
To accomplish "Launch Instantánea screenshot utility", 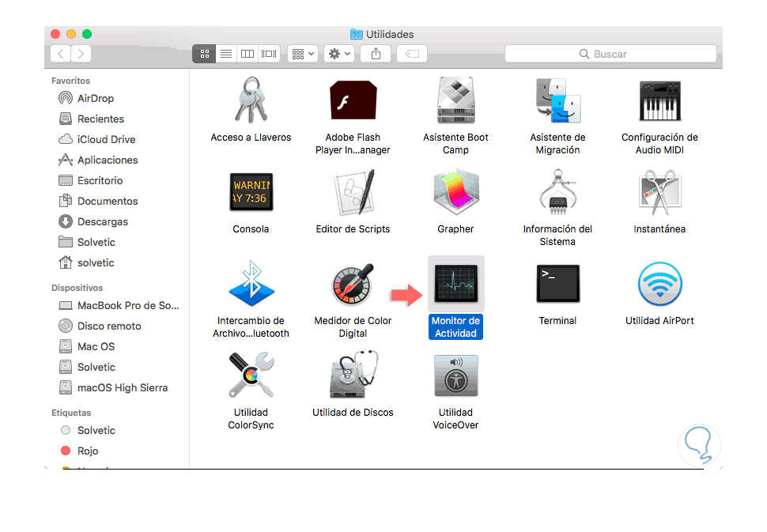I will [x=660, y=192].
